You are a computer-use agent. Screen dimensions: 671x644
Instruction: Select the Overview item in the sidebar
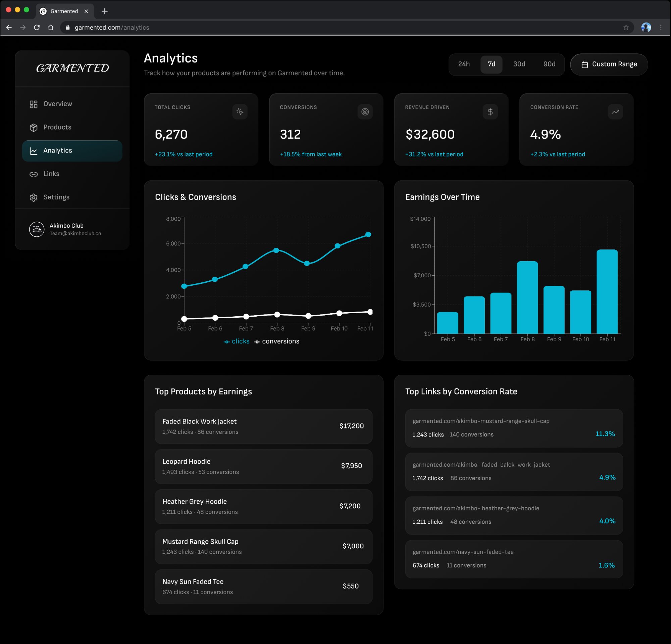click(x=57, y=104)
